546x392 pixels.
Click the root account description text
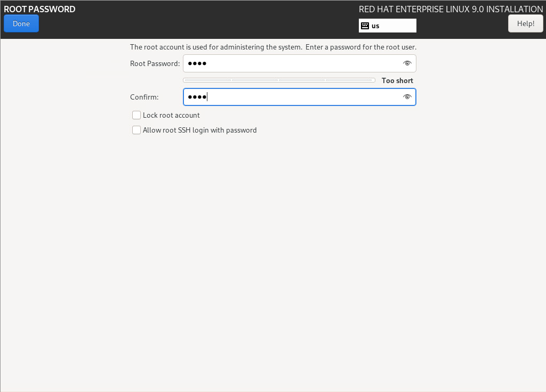pyautogui.click(x=273, y=47)
